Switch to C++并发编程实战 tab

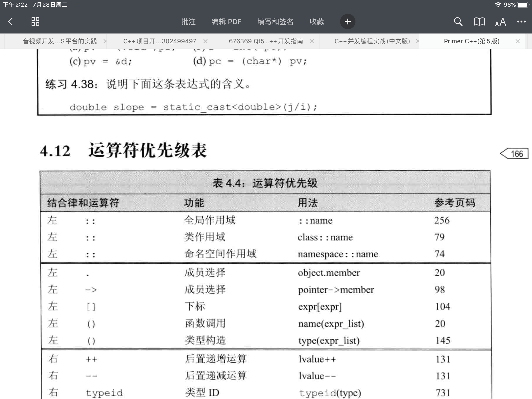coord(372,41)
